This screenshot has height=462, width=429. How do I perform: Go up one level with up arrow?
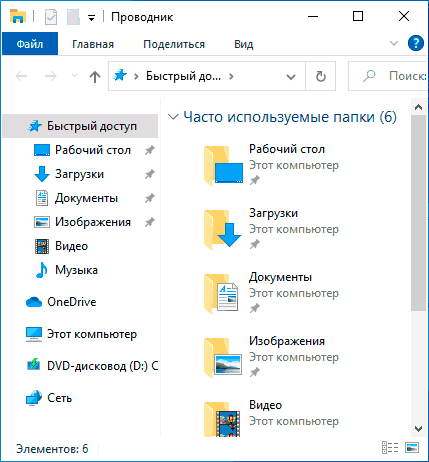[95, 76]
